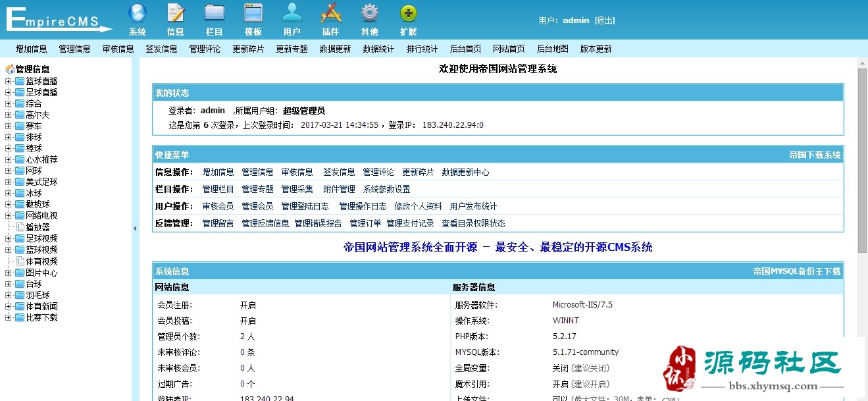Screen dimensions: 868x401
Task: Open 后台地图 in the top menu bar
Action: pos(553,49)
